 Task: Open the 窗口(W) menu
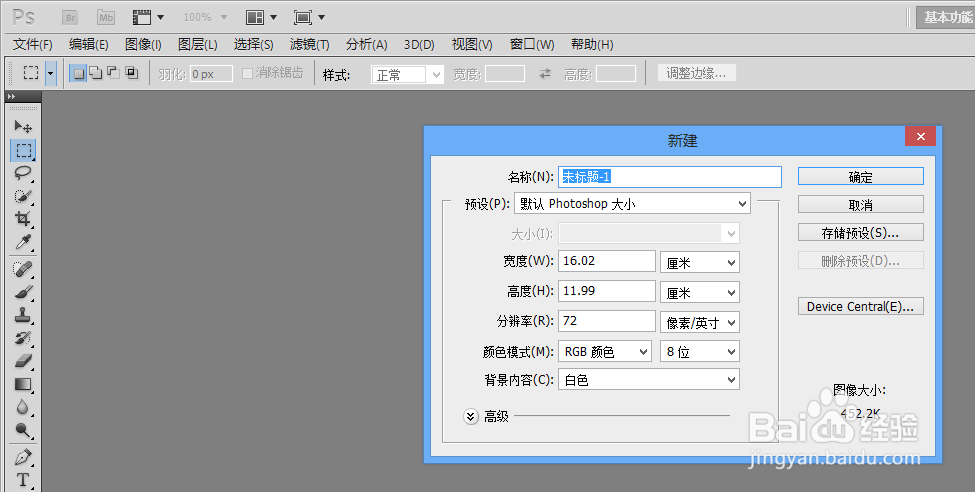[x=532, y=45]
